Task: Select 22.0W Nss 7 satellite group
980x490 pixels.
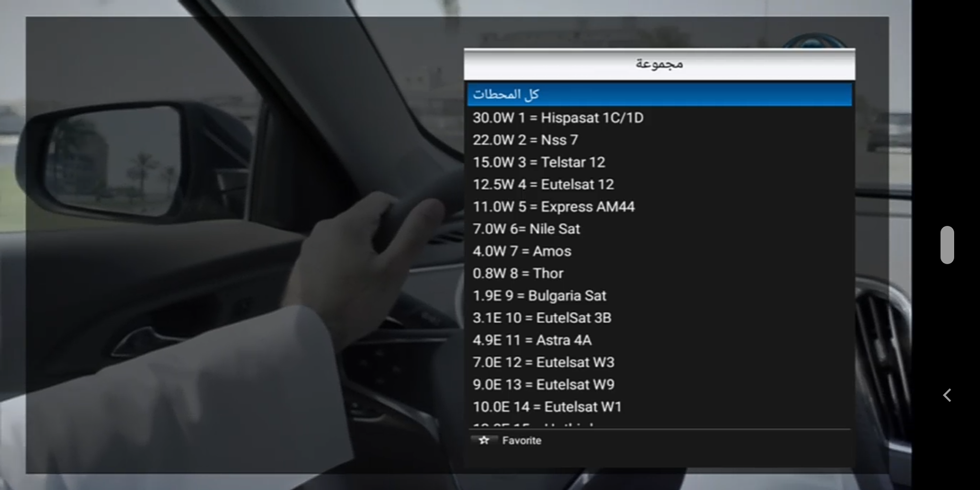Action: tap(525, 140)
